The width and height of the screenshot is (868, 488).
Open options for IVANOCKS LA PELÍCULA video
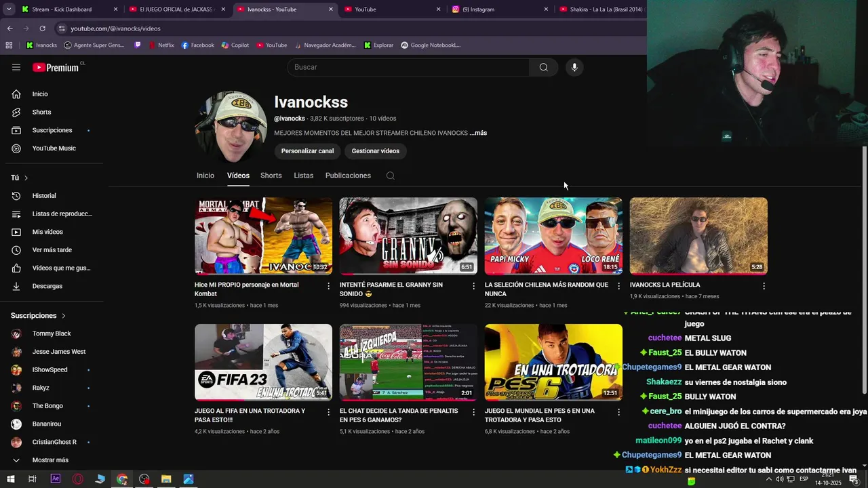[764, 286]
